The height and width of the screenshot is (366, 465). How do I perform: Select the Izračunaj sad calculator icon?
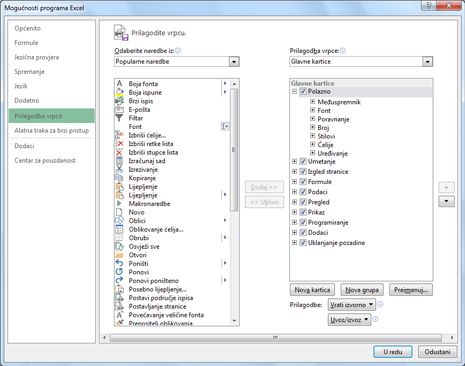pyautogui.click(x=119, y=161)
